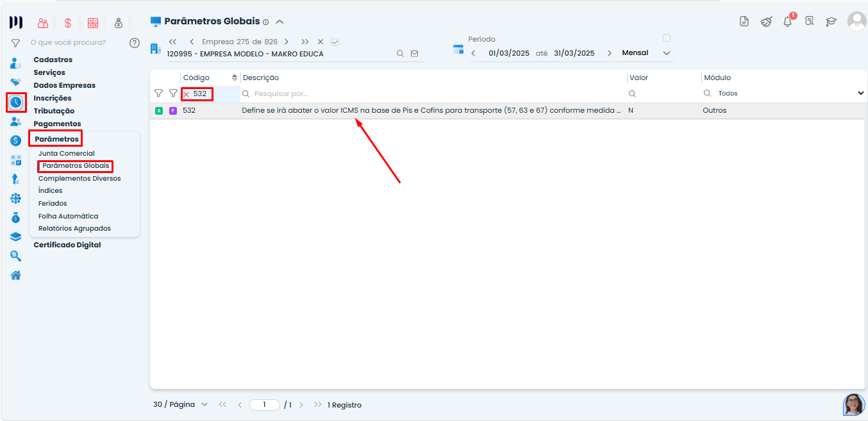The width and height of the screenshot is (868, 421).
Task: Collapse the Parâmetros Globais header chevron
Action: point(280,22)
